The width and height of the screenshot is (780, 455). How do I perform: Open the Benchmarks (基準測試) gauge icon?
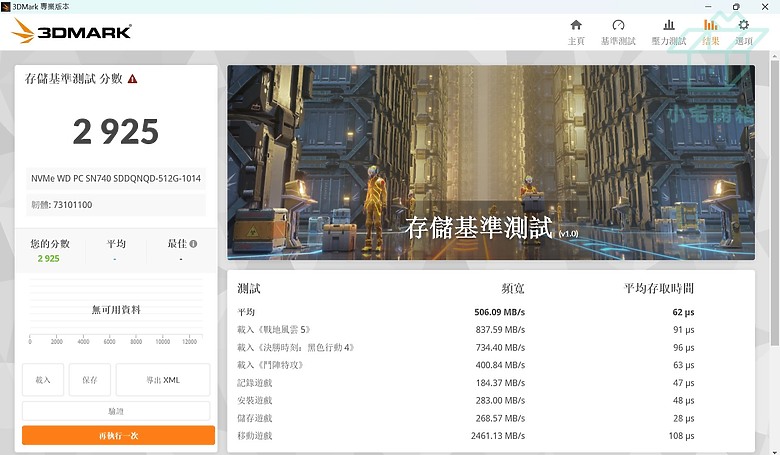[x=618, y=25]
